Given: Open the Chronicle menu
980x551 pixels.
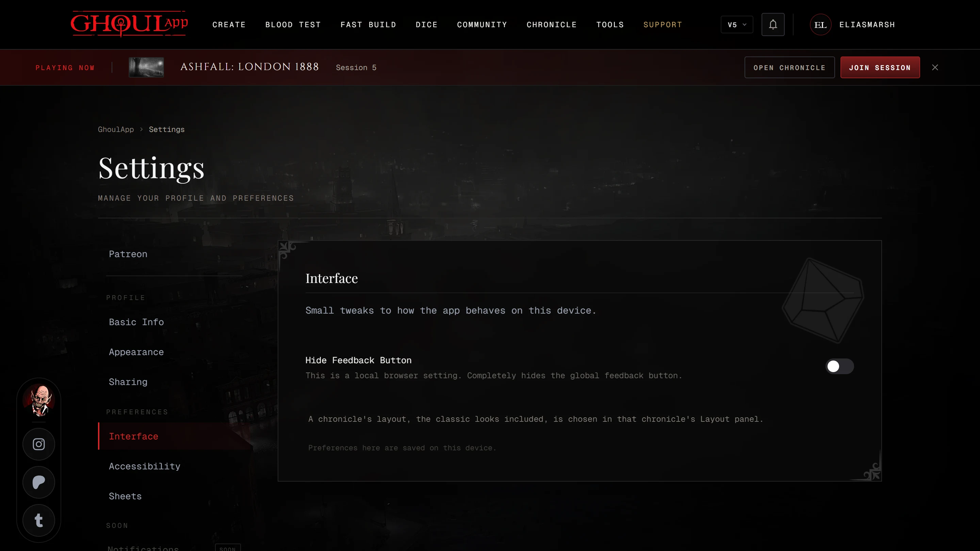Looking at the screenshot, I should 552,25.
